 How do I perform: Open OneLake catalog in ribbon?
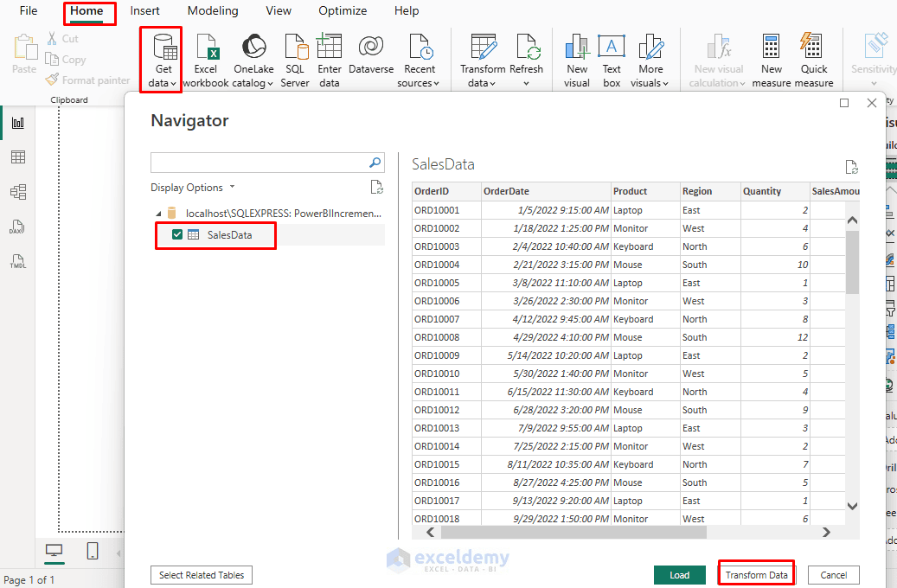click(x=253, y=61)
